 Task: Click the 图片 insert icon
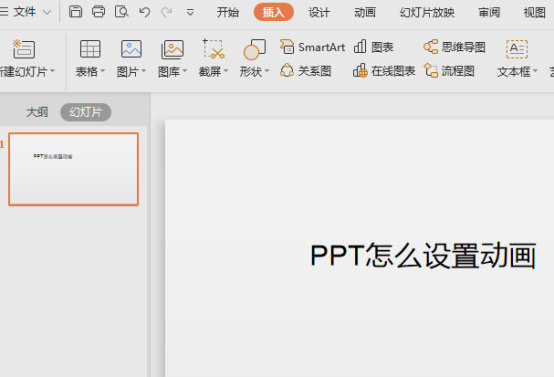131,49
